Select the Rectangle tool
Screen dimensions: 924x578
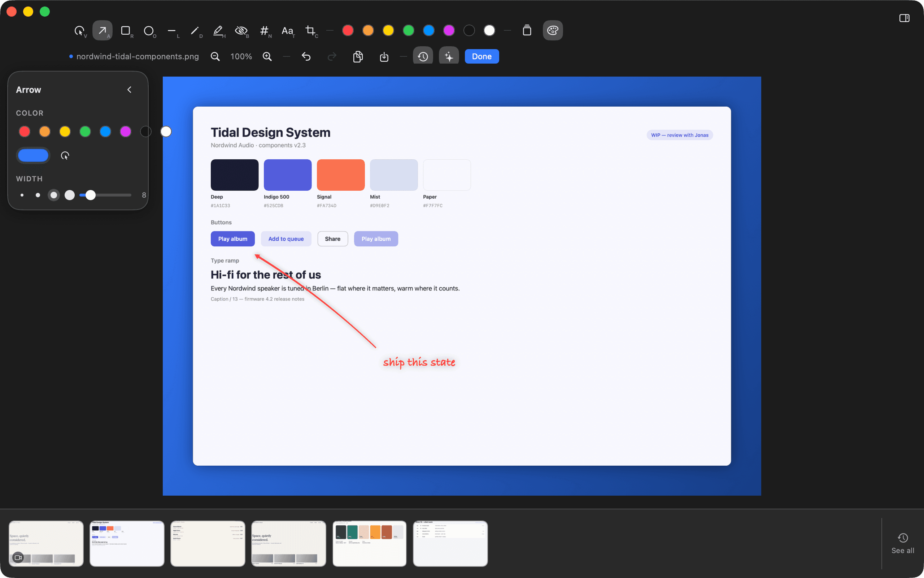(x=126, y=31)
